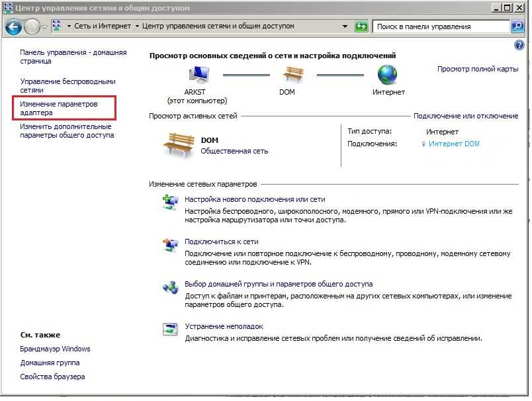Open Брандмауэр Windows link
The image size is (532, 401).
point(55,349)
